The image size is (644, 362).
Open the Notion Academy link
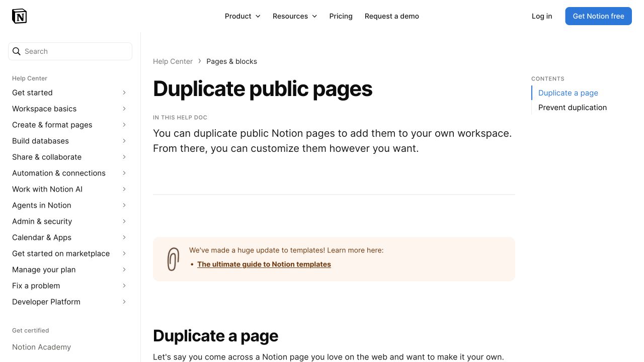pos(41,347)
